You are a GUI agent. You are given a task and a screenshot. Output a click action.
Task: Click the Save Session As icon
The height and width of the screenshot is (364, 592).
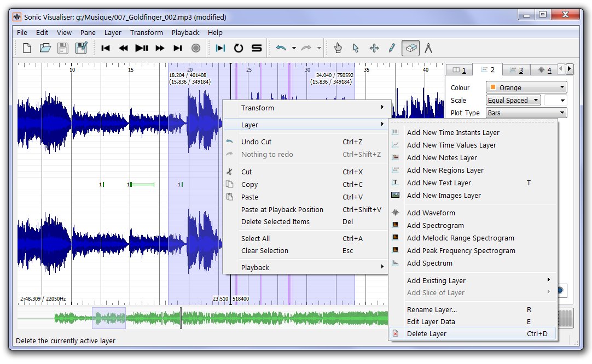81,48
